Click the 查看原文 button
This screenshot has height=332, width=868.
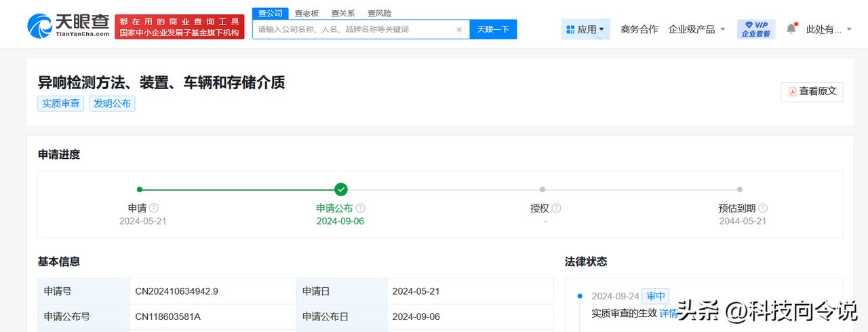pyautogui.click(x=812, y=92)
